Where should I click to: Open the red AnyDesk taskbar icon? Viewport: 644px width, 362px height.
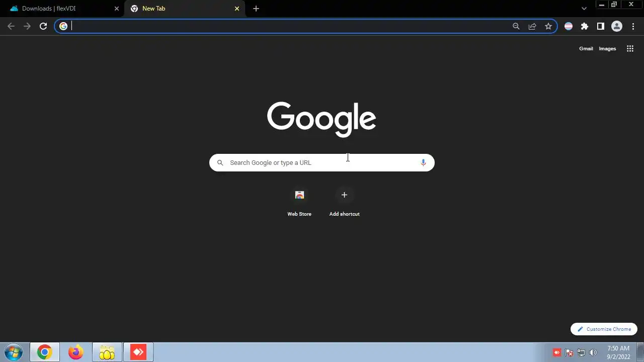click(138, 352)
